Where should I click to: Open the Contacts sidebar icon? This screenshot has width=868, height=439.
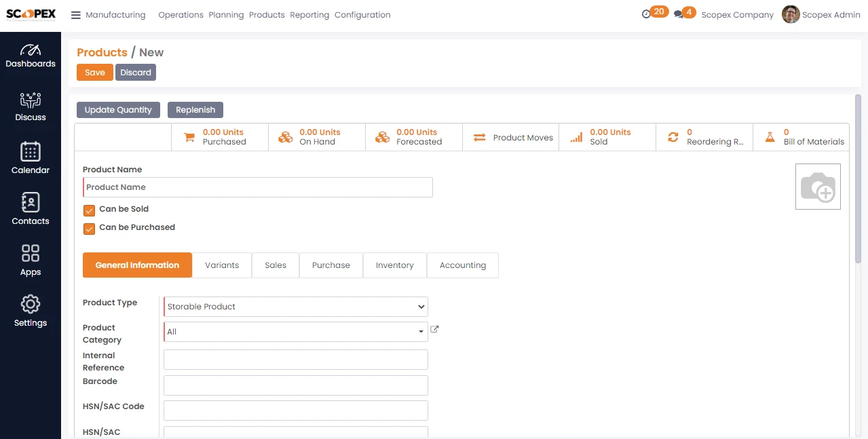click(x=31, y=202)
